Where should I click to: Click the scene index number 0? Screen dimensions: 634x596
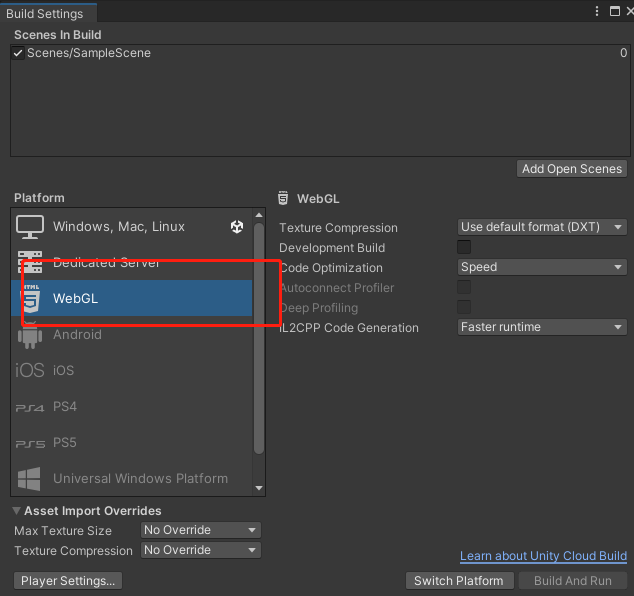[x=623, y=53]
